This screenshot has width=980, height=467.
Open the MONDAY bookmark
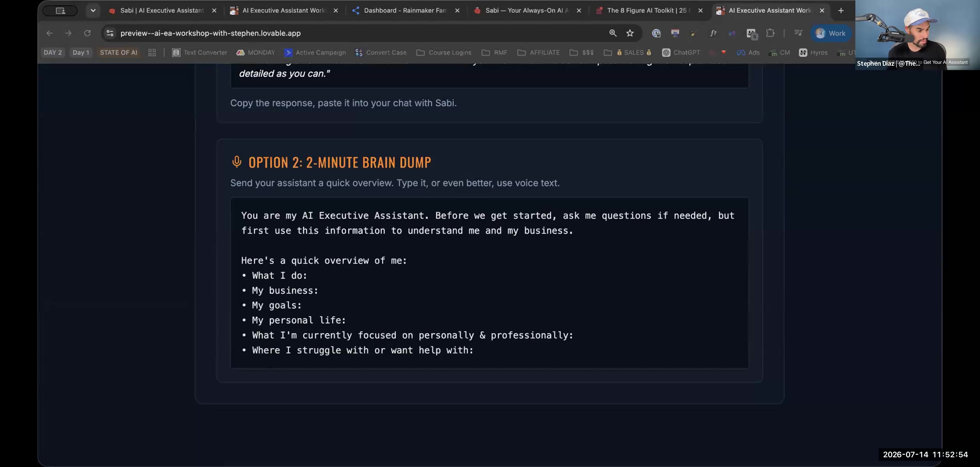[x=256, y=53]
